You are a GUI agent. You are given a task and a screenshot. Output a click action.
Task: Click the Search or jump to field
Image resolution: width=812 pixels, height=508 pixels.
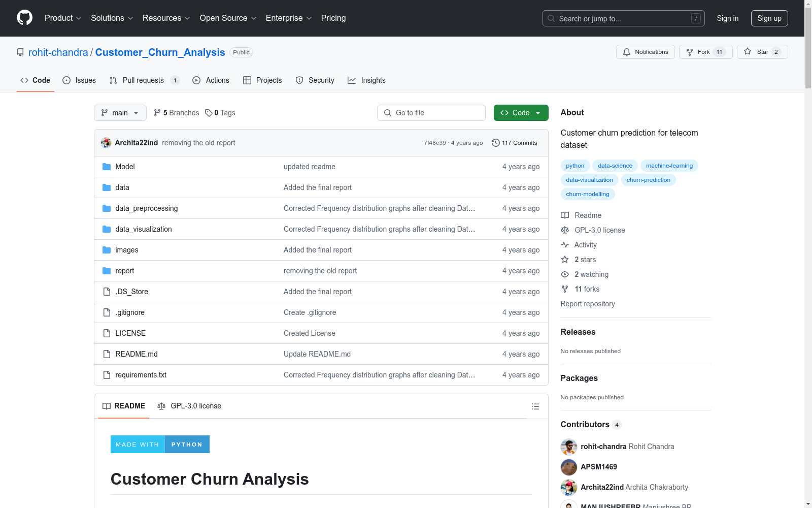(x=624, y=18)
